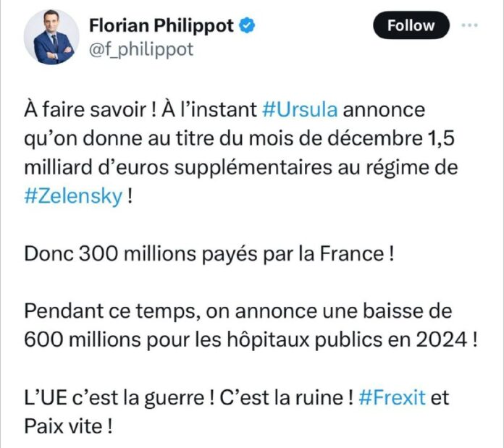Click the blue verified badge
This screenshot has height=448, width=504.
point(248,26)
